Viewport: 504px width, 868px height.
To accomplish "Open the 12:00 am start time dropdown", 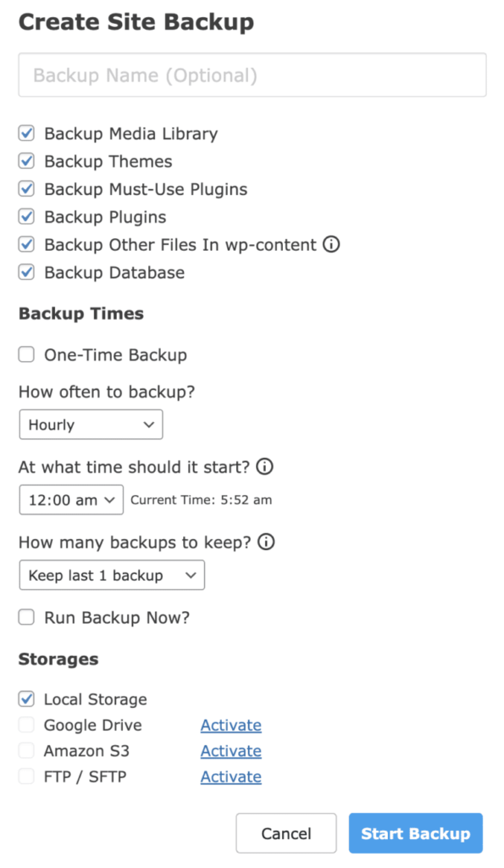I will pyautogui.click(x=71, y=500).
